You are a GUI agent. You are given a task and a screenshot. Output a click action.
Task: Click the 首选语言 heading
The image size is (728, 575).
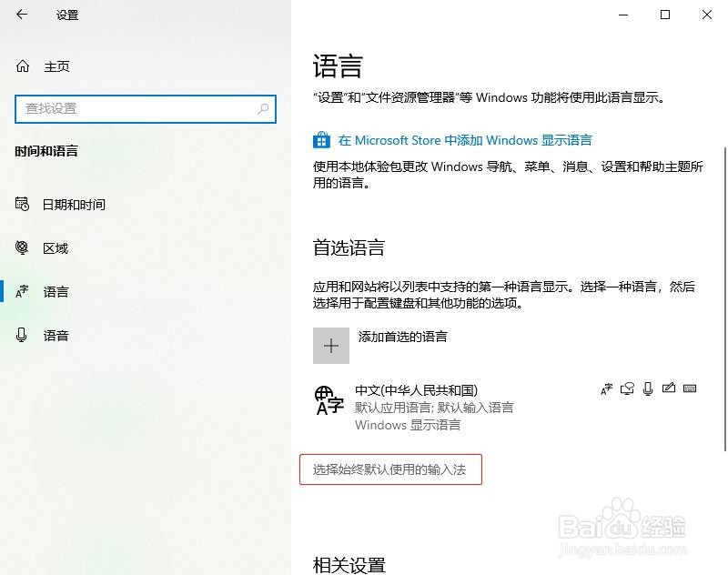(x=349, y=247)
